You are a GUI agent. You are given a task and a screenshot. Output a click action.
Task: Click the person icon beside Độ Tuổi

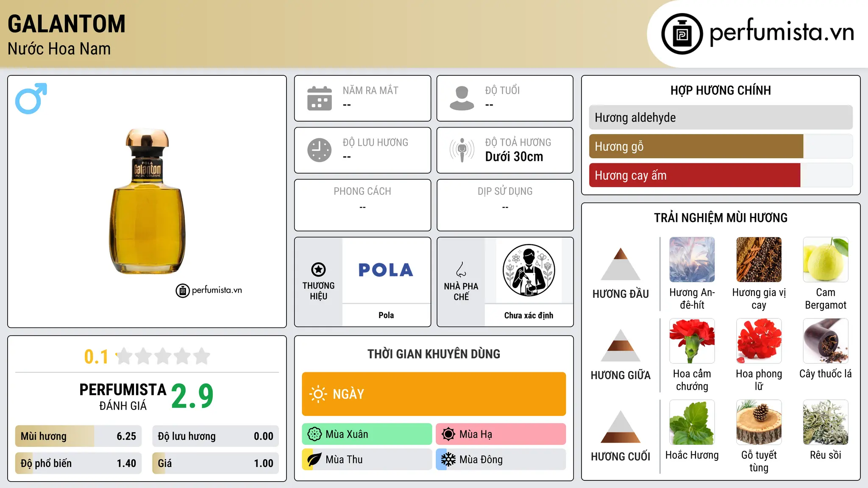pos(462,98)
